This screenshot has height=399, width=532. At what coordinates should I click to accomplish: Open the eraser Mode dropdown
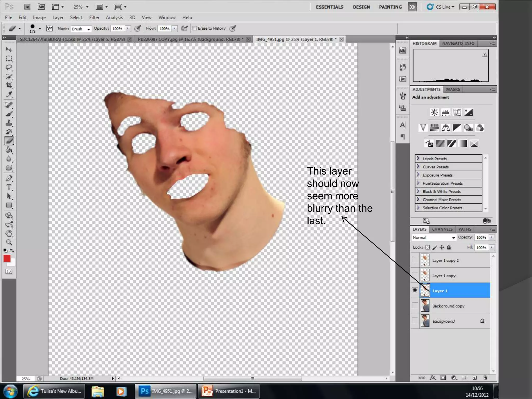point(81,29)
